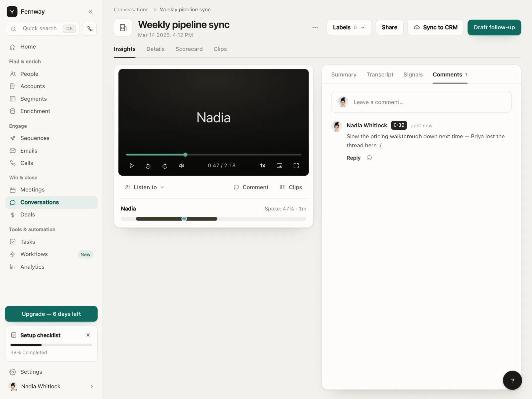Click the 0:47 / 2:18 time display

click(x=222, y=166)
